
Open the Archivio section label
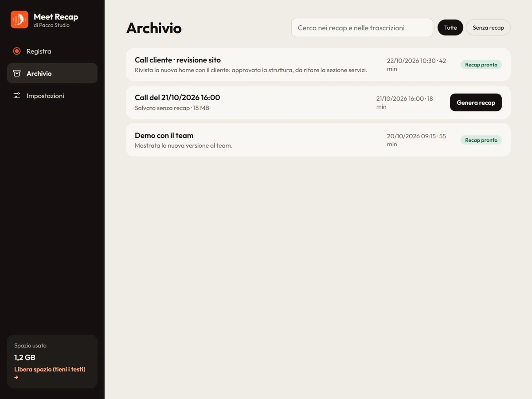(39, 74)
